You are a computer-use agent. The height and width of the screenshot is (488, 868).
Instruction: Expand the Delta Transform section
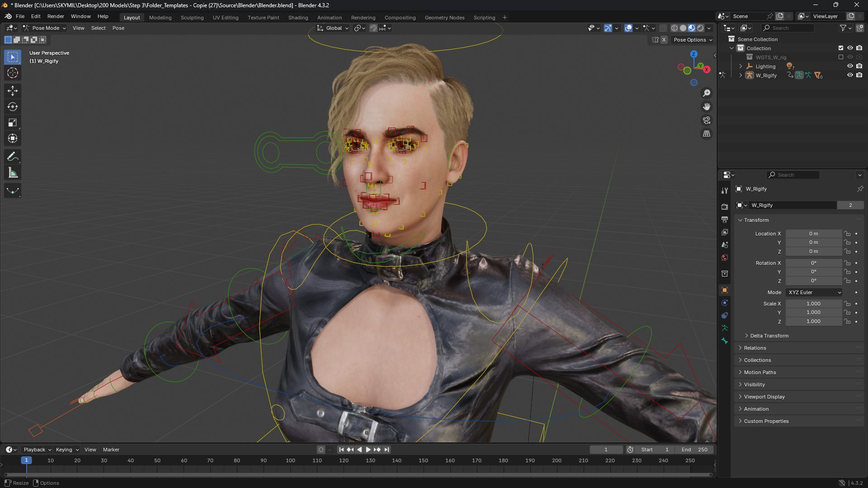[x=769, y=336]
